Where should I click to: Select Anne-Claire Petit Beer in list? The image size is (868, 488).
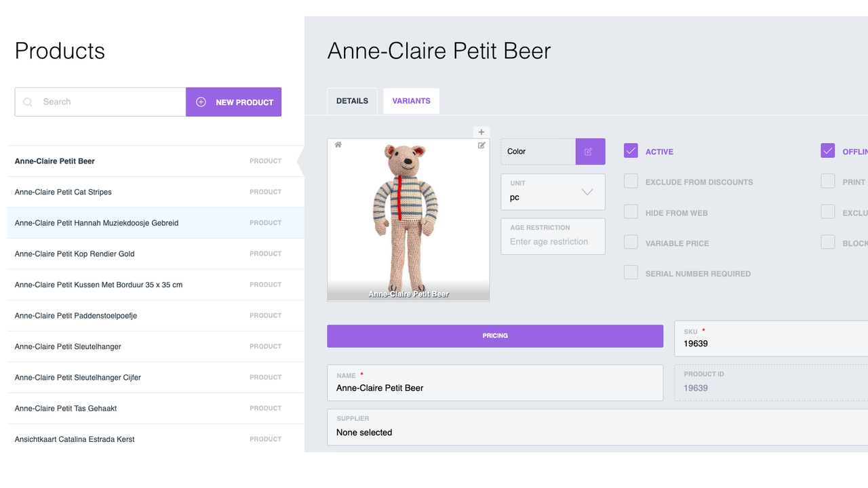click(155, 161)
